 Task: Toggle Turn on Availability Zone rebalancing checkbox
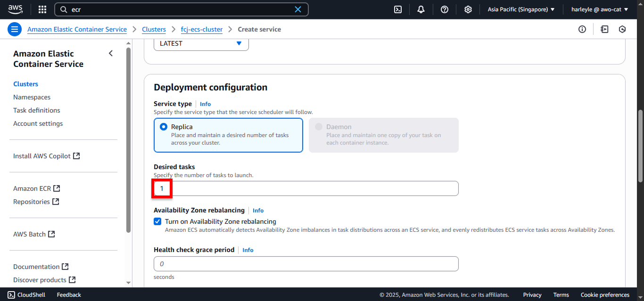(x=157, y=221)
